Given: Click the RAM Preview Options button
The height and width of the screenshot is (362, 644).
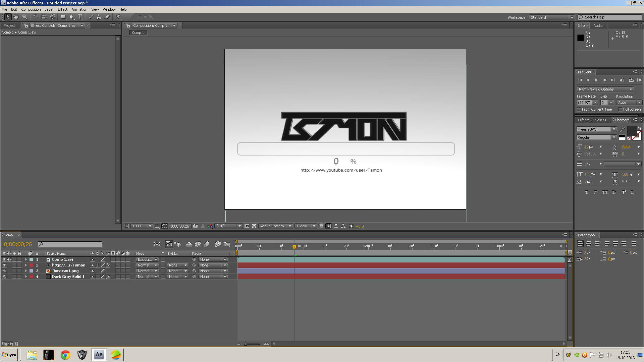Looking at the screenshot, I should click(x=605, y=89).
